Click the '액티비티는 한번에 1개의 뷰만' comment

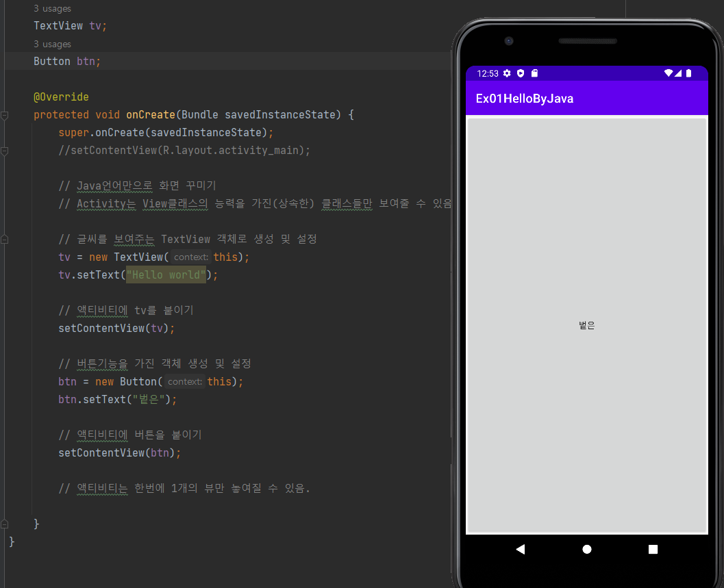coord(184,488)
